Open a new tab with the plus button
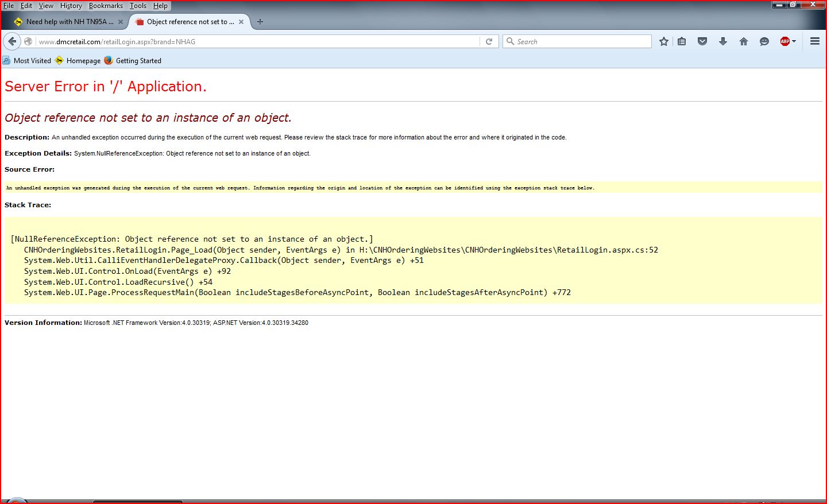 [x=260, y=22]
